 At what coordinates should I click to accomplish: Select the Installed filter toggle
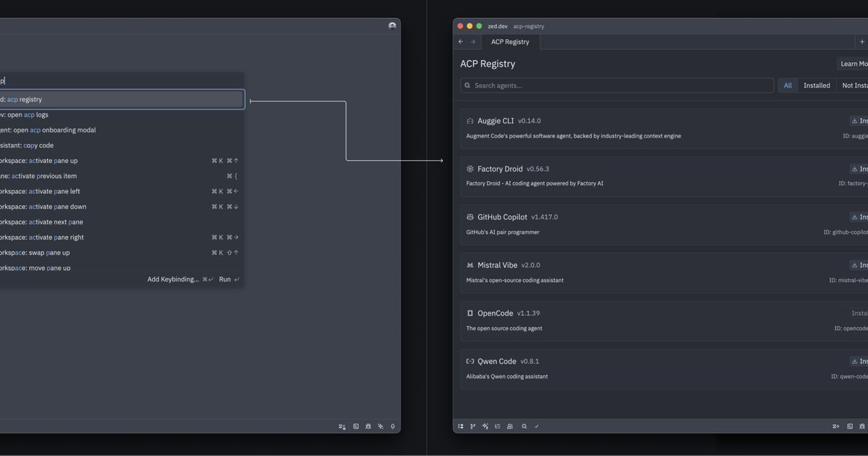[817, 85]
